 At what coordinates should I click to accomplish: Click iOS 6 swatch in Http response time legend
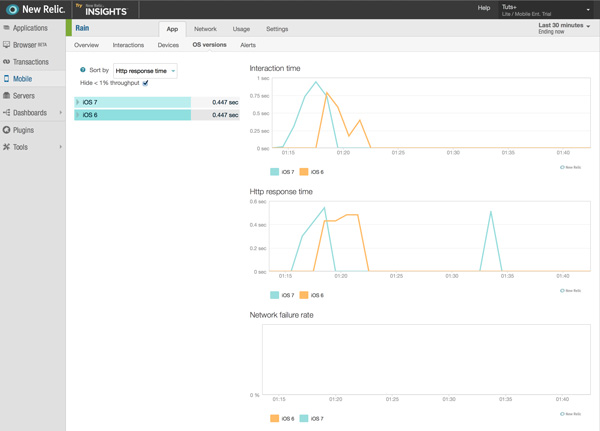click(304, 295)
